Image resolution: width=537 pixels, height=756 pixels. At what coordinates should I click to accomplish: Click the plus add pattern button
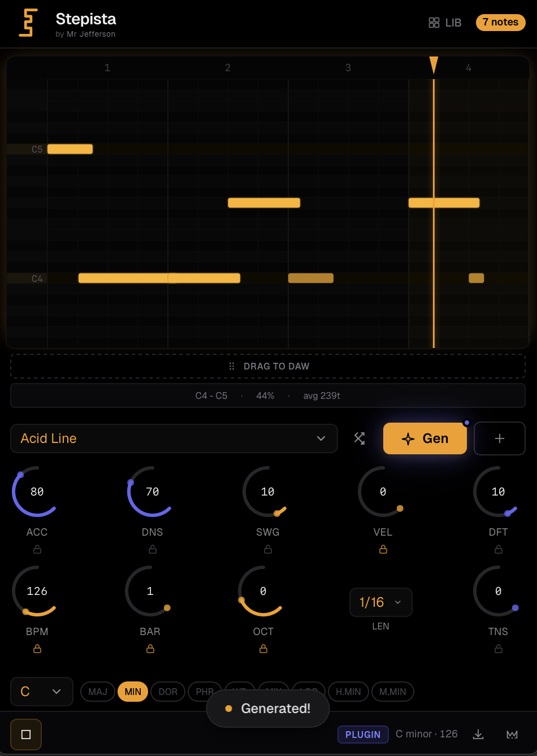point(500,438)
